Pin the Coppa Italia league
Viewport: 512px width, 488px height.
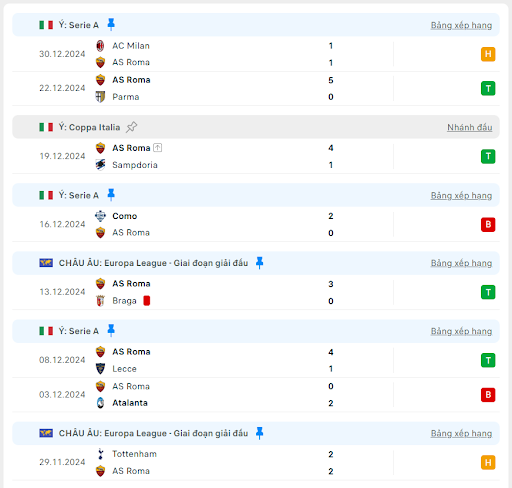click(131, 127)
